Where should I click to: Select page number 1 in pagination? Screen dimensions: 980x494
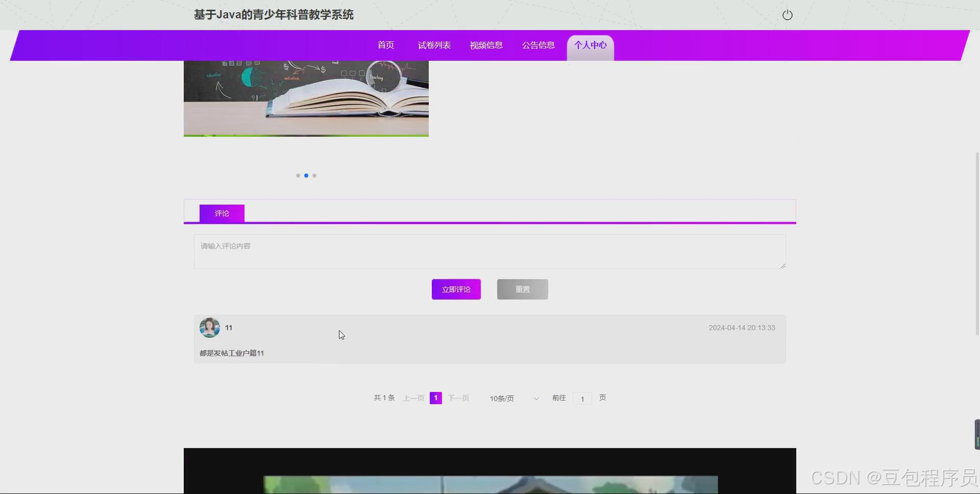(x=435, y=398)
